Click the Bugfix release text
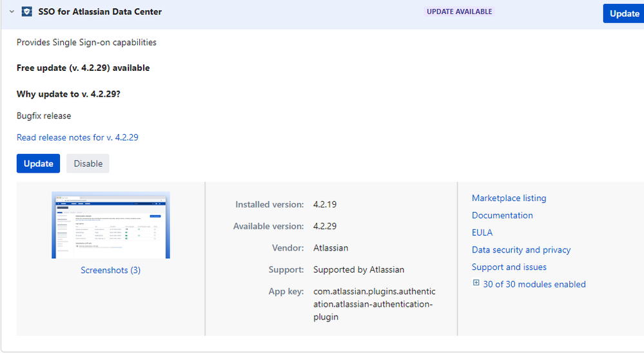The height and width of the screenshot is (353, 644). [44, 116]
